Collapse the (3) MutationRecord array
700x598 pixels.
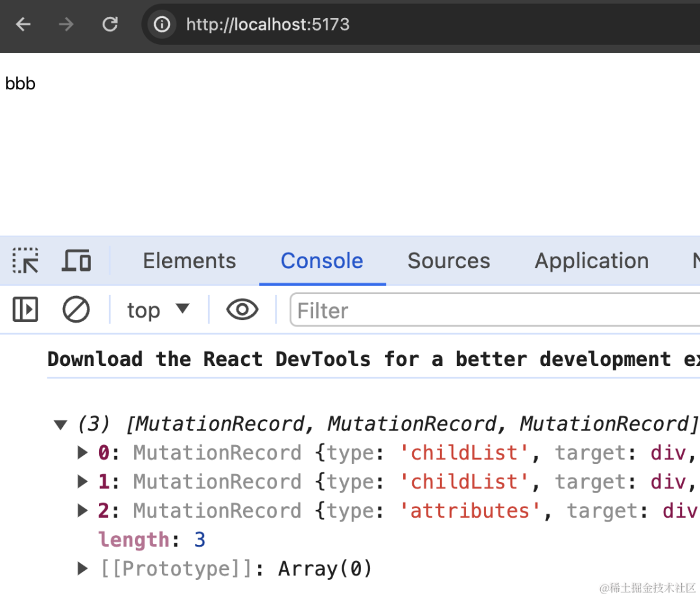pos(60,424)
